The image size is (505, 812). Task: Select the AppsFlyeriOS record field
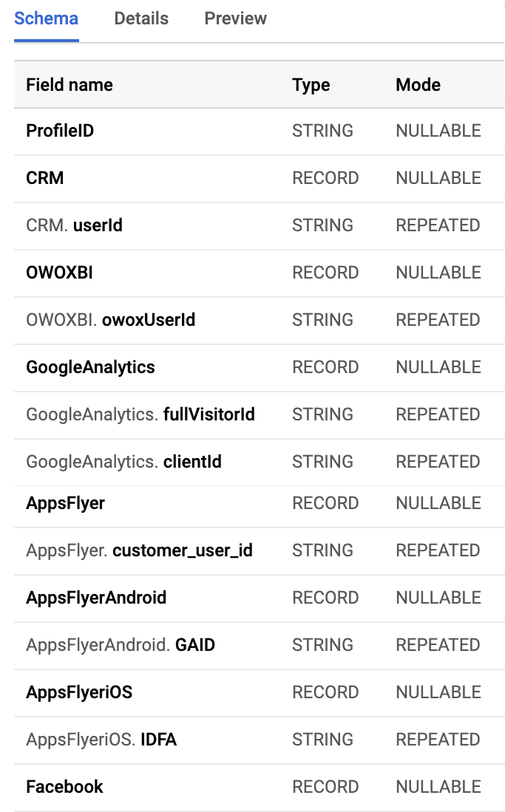[79, 692]
